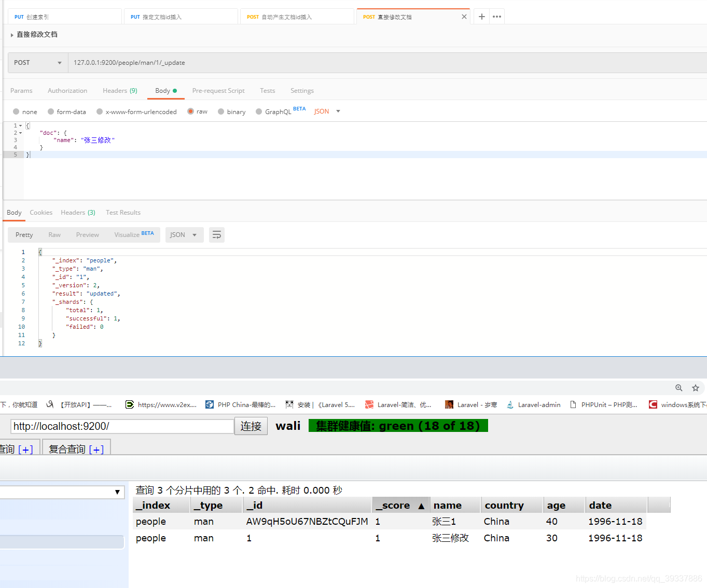Collapse the doc object at line 2
707x588 pixels.
tap(21, 133)
